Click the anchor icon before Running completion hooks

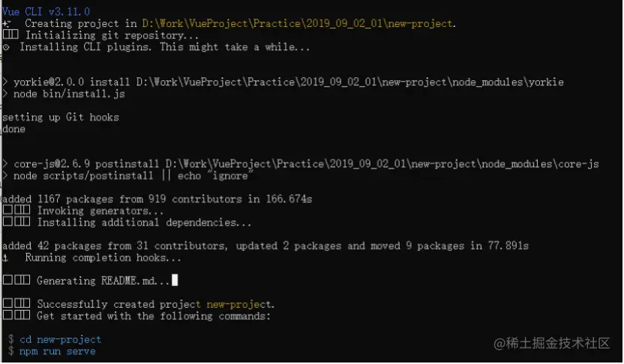[x=5, y=258]
